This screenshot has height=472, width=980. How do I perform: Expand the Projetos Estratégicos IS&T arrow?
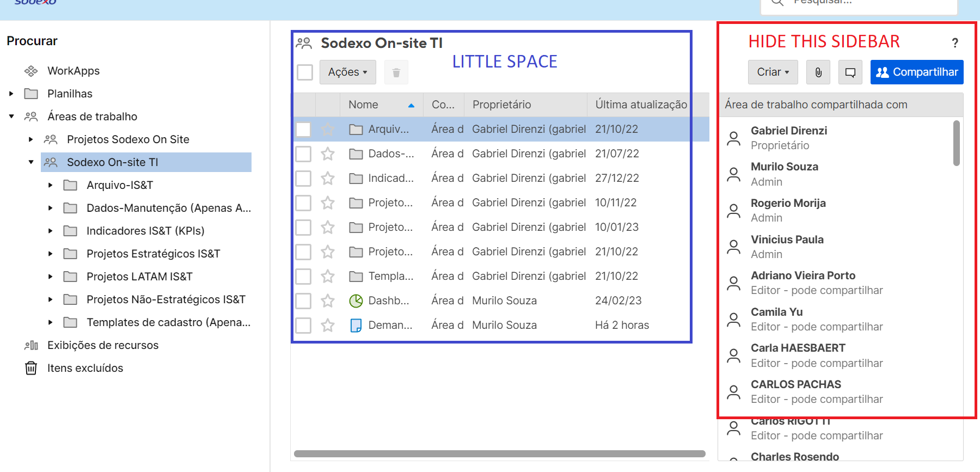(x=50, y=254)
